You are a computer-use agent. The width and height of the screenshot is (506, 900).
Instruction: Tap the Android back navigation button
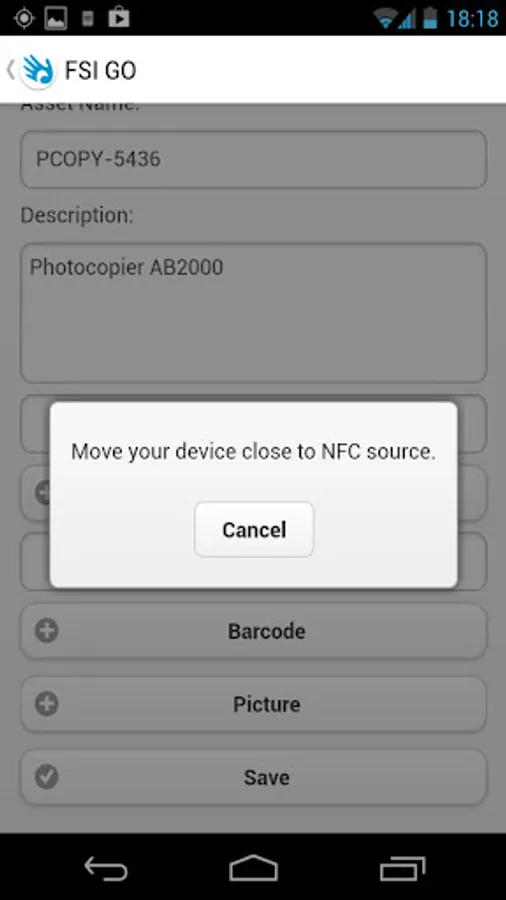pos(106,867)
